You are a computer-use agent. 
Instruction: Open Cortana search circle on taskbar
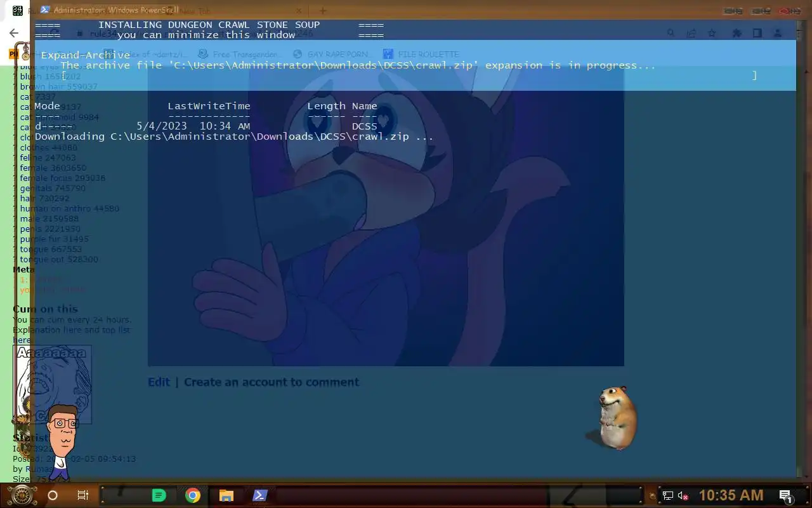pos(53,495)
